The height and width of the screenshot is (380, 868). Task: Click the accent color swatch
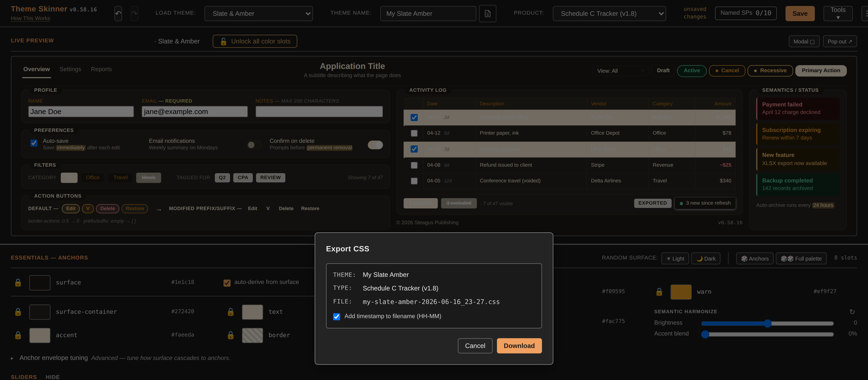pyautogui.click(x=40, y=335)
